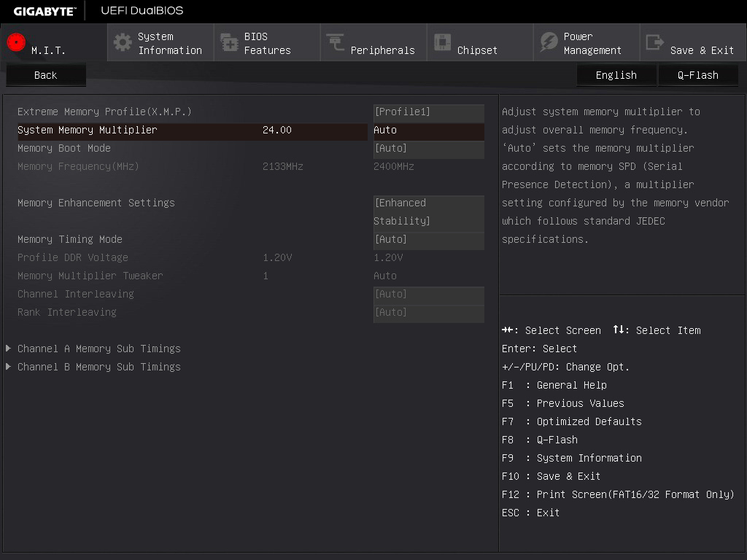The width and height of the screenshot is (747, 560).
Task: Click Memory Frequency(MHz) label
Action: click(78, 167)
